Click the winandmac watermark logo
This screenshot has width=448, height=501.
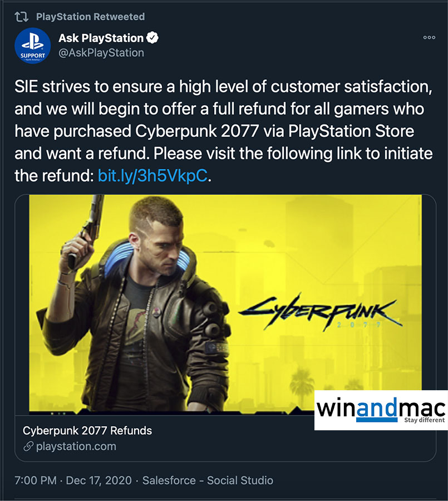(381, 410)
